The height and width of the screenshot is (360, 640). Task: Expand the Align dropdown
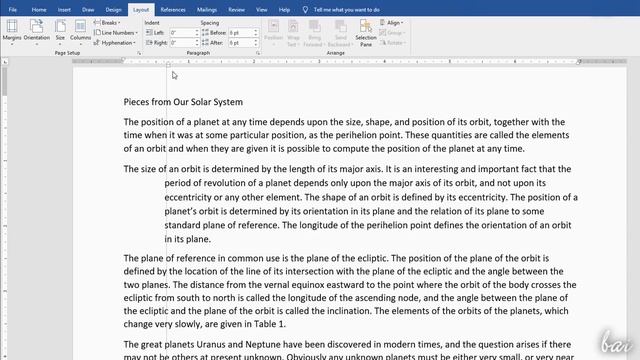click(x=391, y=23)
